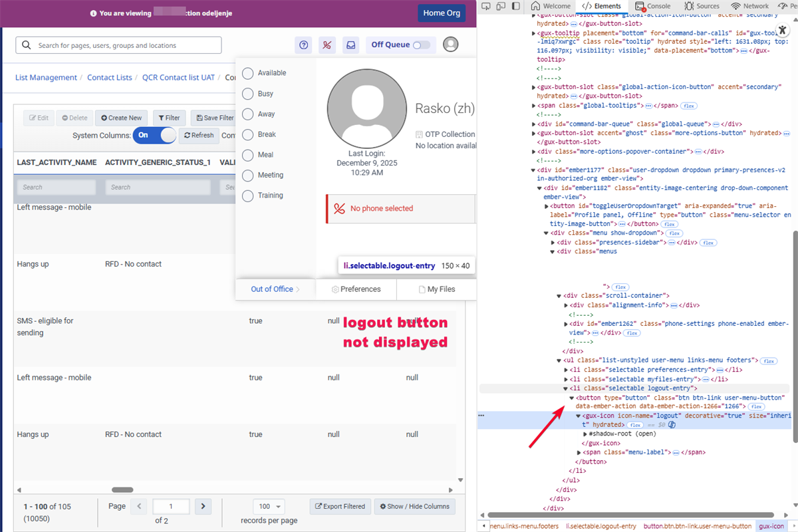Turn off the System Columns toggle

point(154,135)
